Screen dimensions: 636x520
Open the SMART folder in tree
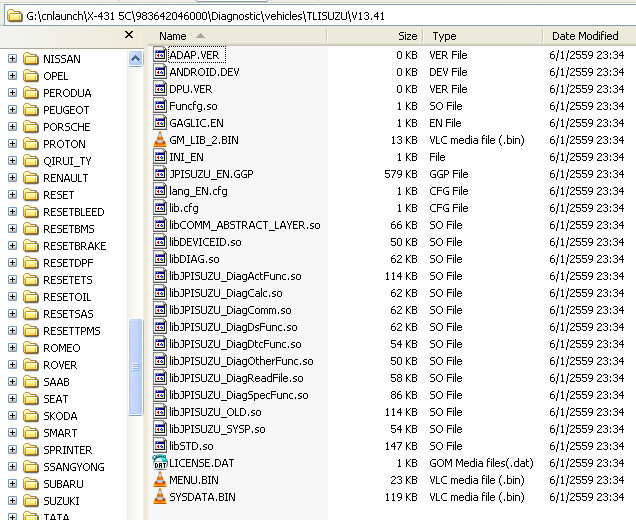tap(60, 433)
